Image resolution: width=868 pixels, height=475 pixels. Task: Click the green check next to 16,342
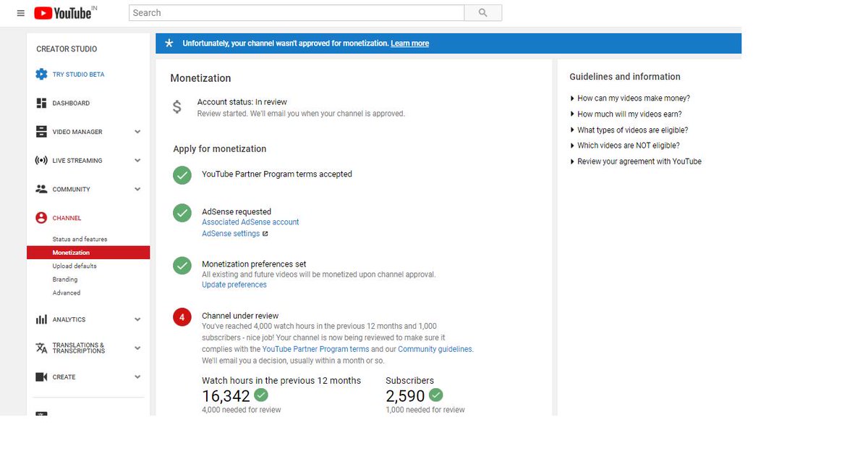(261, 395)
